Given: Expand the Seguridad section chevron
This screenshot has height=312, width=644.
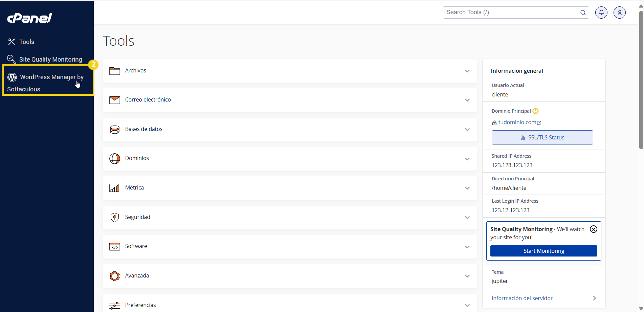Looking at the screenshot, I should click(x=467, y=218).
